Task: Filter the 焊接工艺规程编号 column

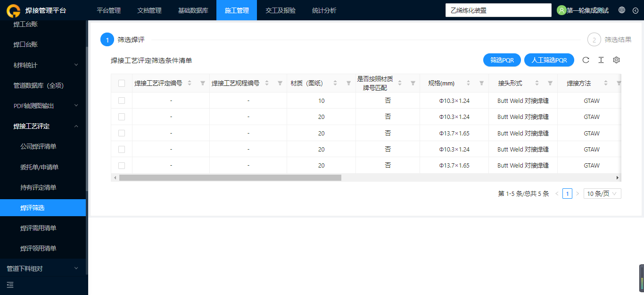Action: [280, 83]
